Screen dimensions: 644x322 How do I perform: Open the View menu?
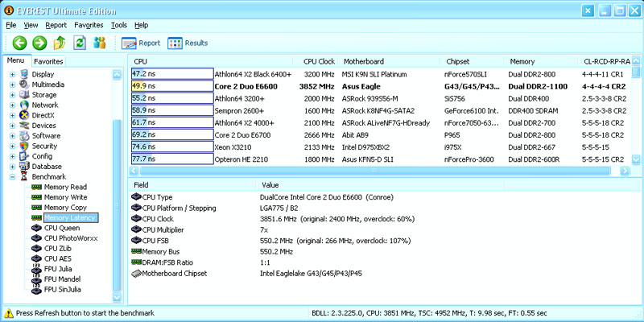(31, 25)
